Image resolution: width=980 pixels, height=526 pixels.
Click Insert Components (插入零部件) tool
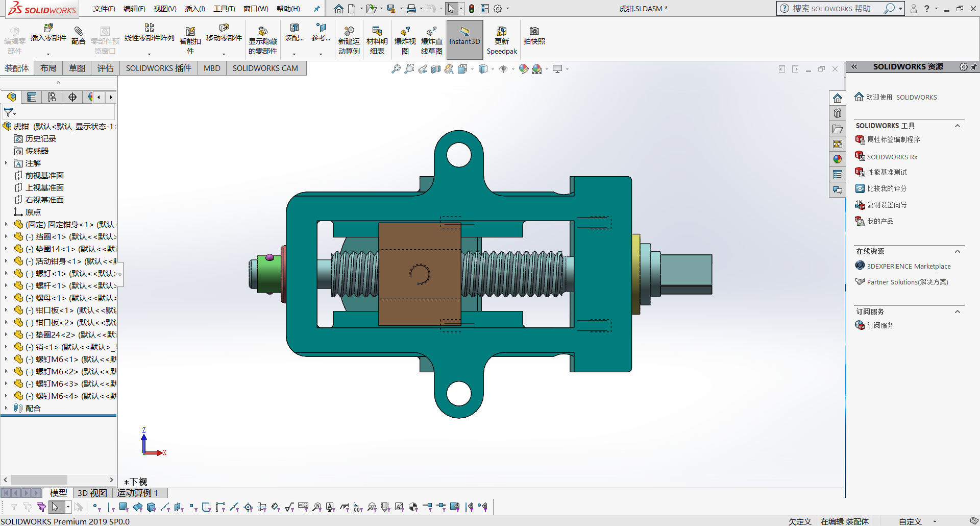click(x=48, y=33)
